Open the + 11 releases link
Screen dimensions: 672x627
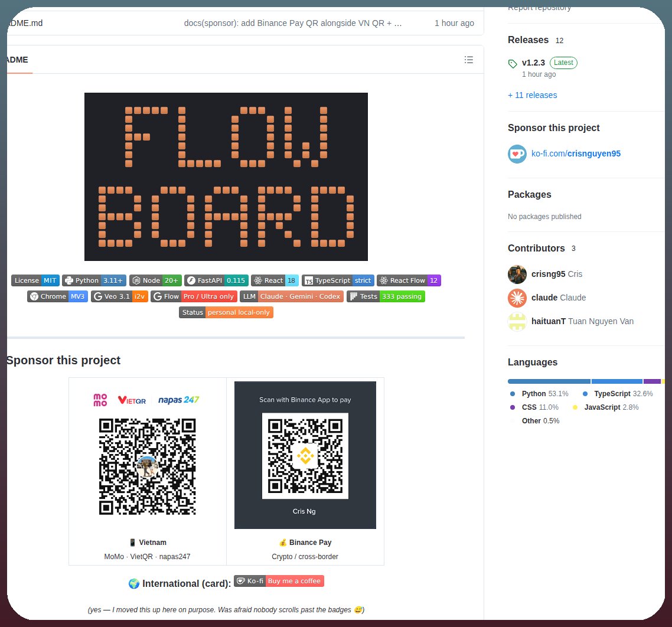(532, 95)
